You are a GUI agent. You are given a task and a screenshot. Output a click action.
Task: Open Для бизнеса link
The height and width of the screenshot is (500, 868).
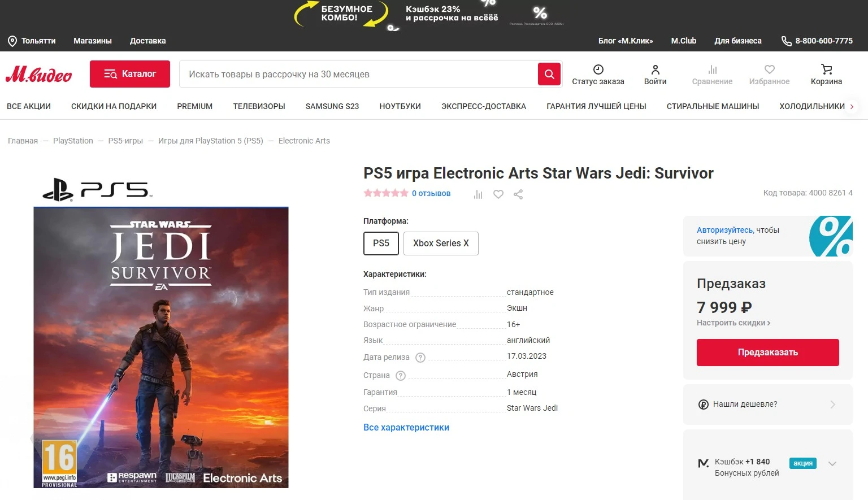tap(738, 41)
